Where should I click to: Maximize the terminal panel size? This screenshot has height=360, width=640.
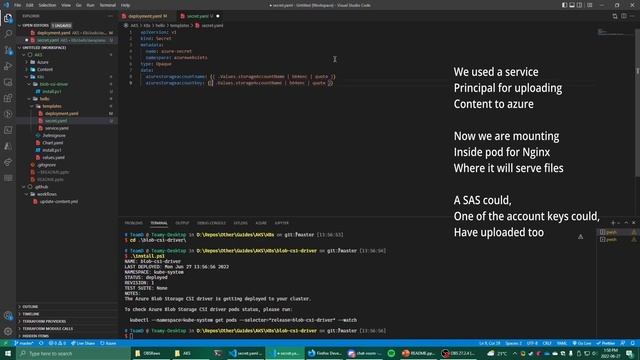[626, 223]
